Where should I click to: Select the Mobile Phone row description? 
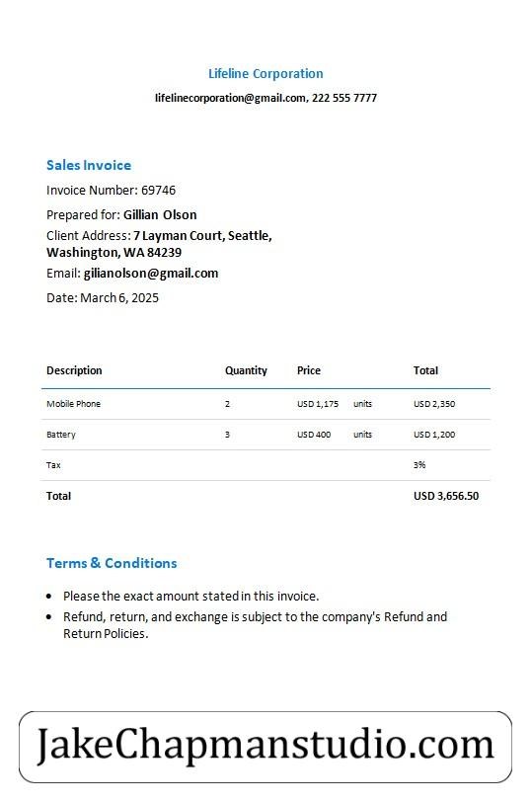point(74,404)
